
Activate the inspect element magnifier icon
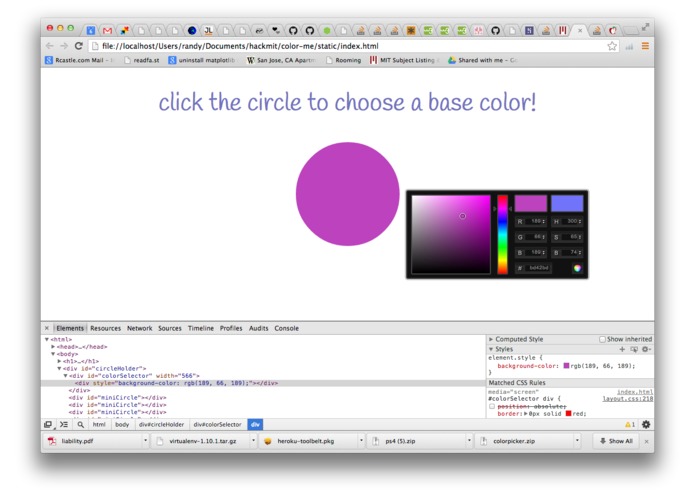coord(81,424)
